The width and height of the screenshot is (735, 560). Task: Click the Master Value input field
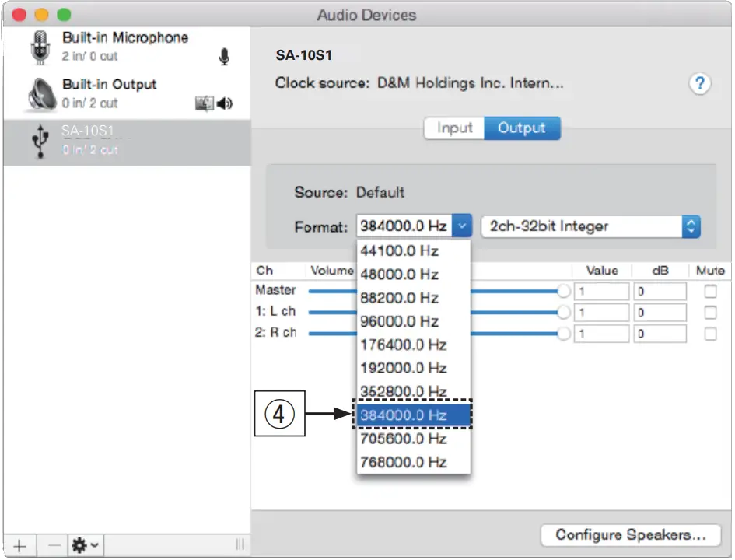pos(601,291)
